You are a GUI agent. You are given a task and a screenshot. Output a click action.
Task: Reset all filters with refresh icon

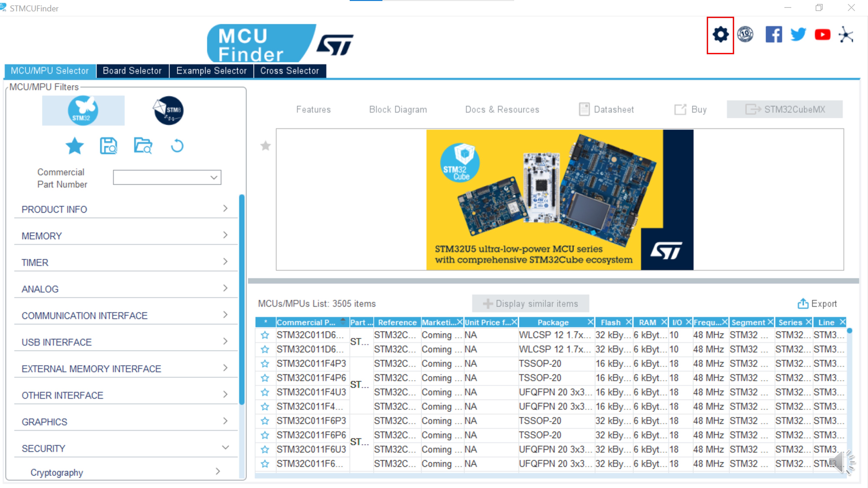point(177,146)
